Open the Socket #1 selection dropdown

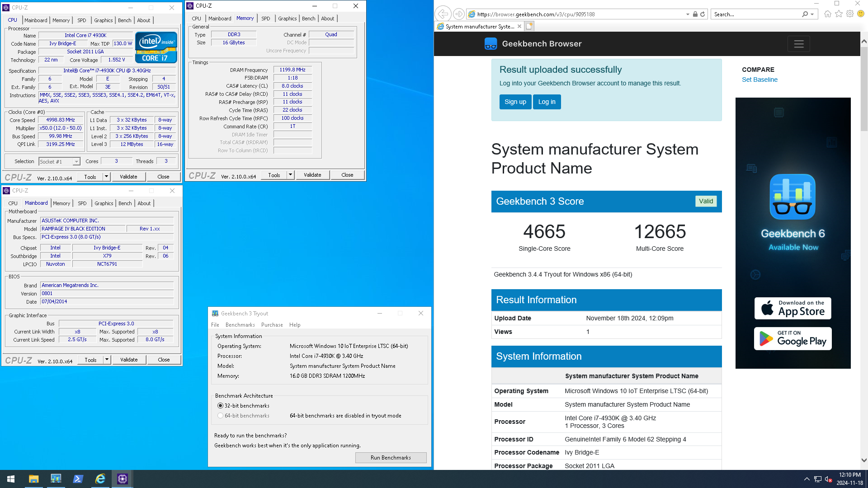point(76,161)
